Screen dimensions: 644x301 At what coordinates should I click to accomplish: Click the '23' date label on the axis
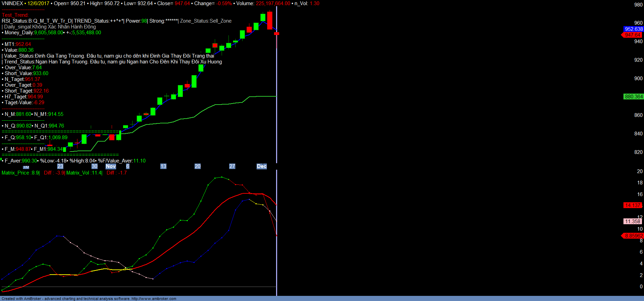tap(60, 166)
